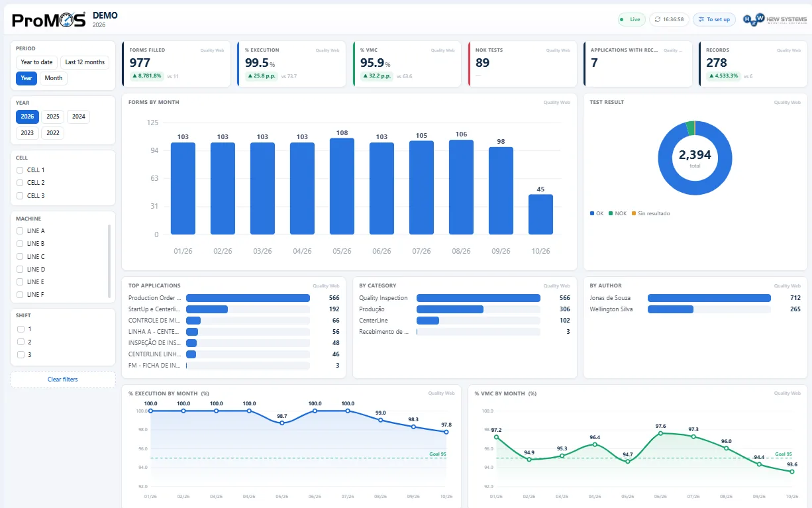Image resolution: width=812 pixels, height=508 pixels.
Task: Enable the LINE A machine filter
Action: [x=20, y=231]
